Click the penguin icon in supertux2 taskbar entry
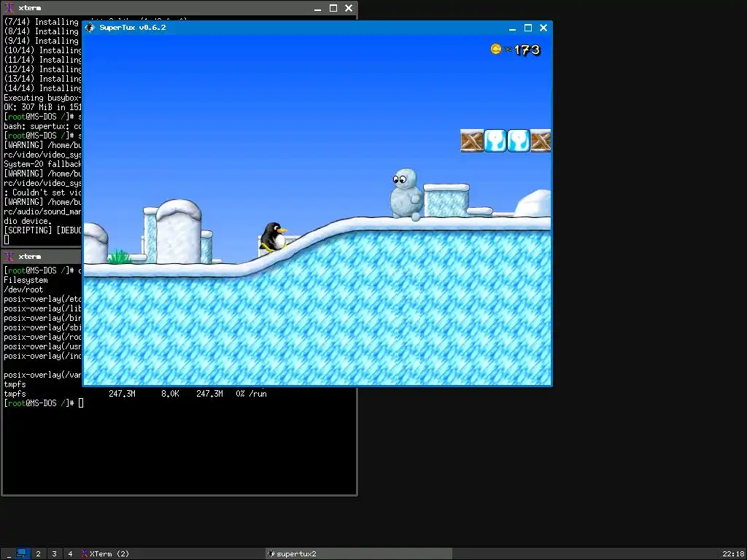 [x=271, y=554]
